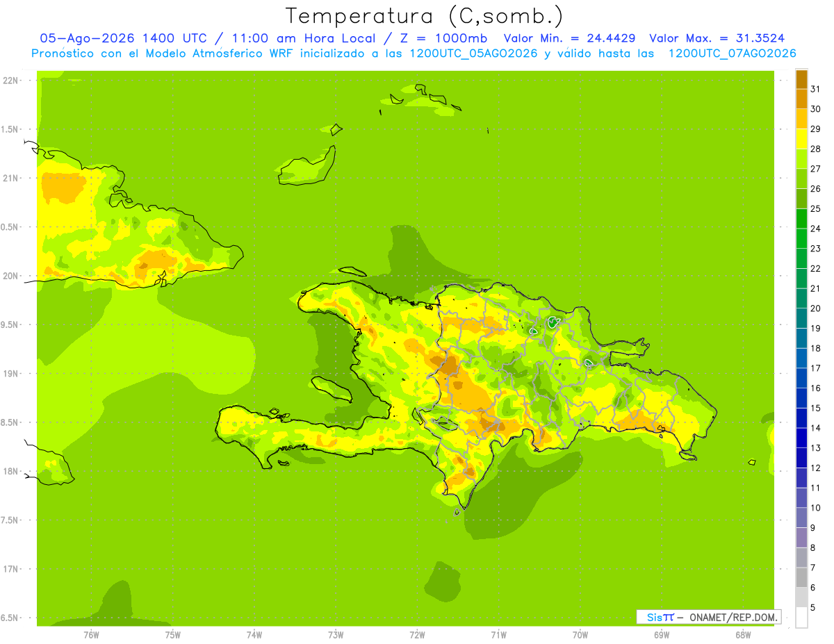Click the 'Valor Min. = 24.4429' value

pos(569,38)
